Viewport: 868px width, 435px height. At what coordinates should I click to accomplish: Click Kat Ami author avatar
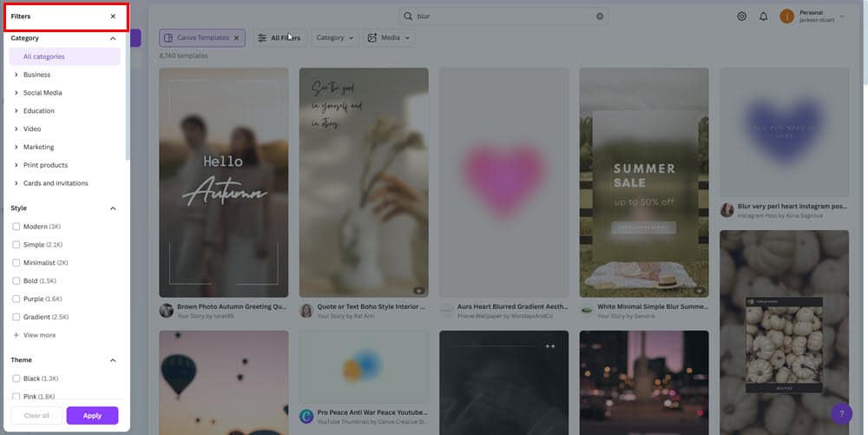[306, 311]
